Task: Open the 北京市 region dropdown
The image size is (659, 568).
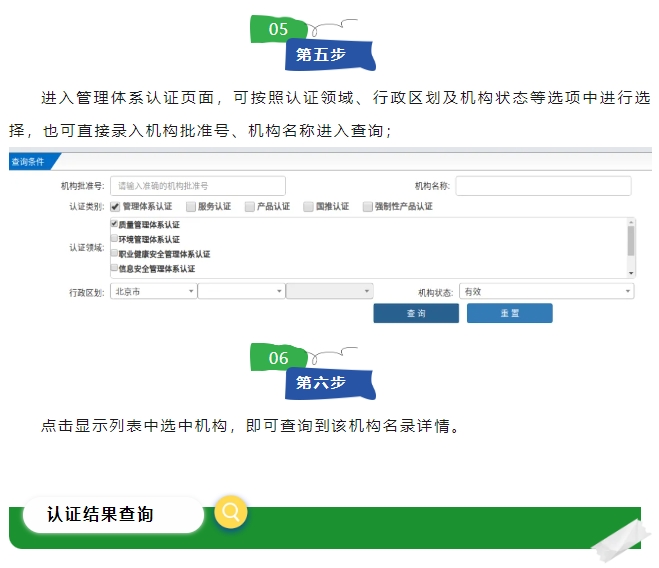Action: click(x=152, y=291)
